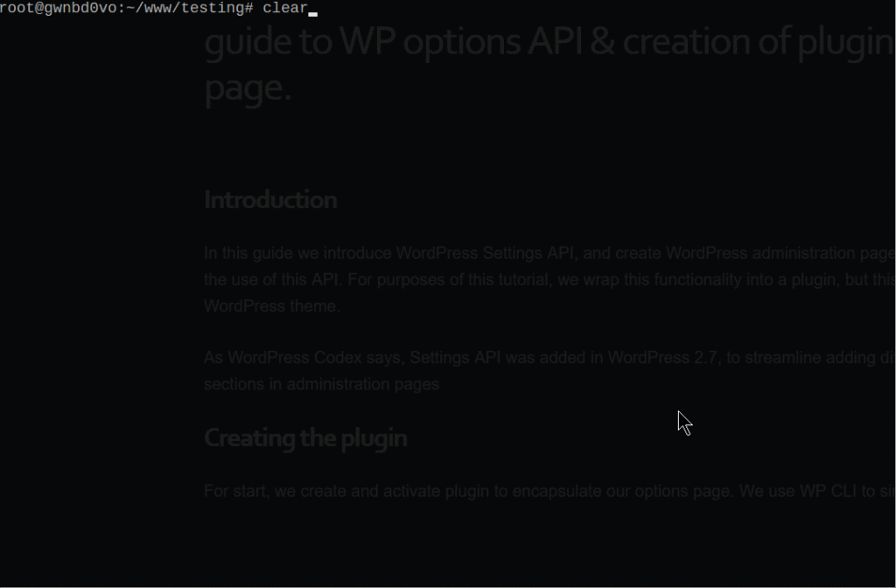Click the first Introduction paragraph

click(525, 279)
